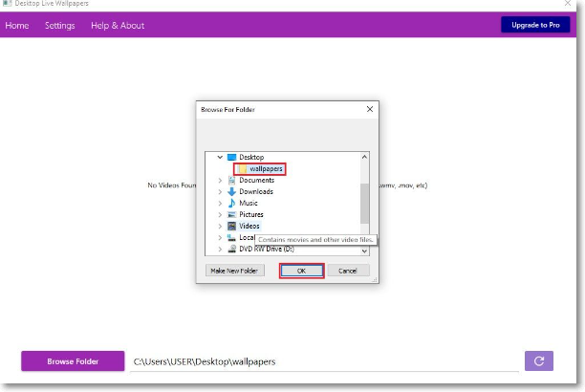
Task: Click the Make New Folder button
Action: [235, 271]
